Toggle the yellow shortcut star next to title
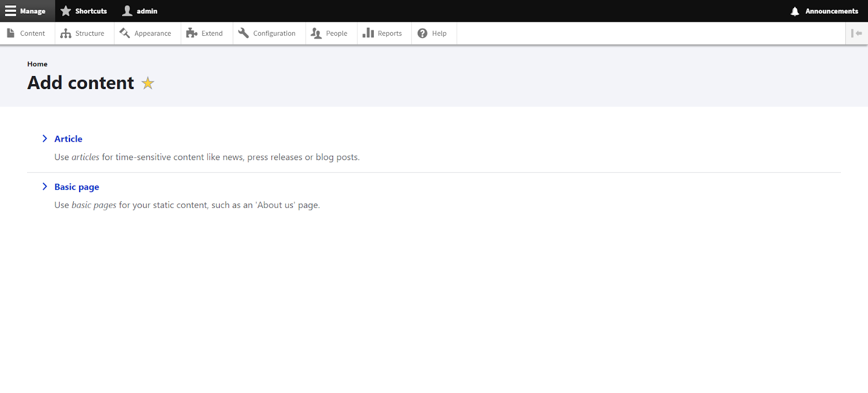The width and height of the screenshot is (868, 393). tap(148, 83)
